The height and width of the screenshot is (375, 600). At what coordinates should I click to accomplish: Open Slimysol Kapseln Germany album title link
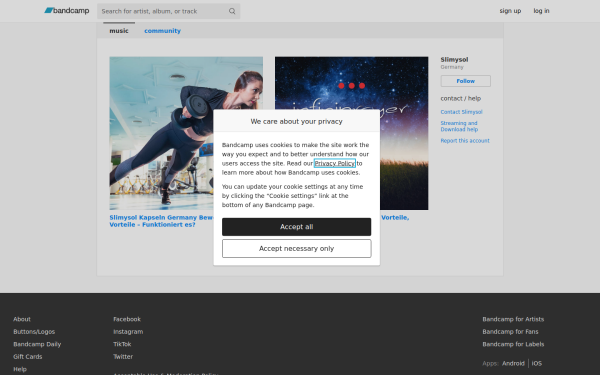coord(161,221)
